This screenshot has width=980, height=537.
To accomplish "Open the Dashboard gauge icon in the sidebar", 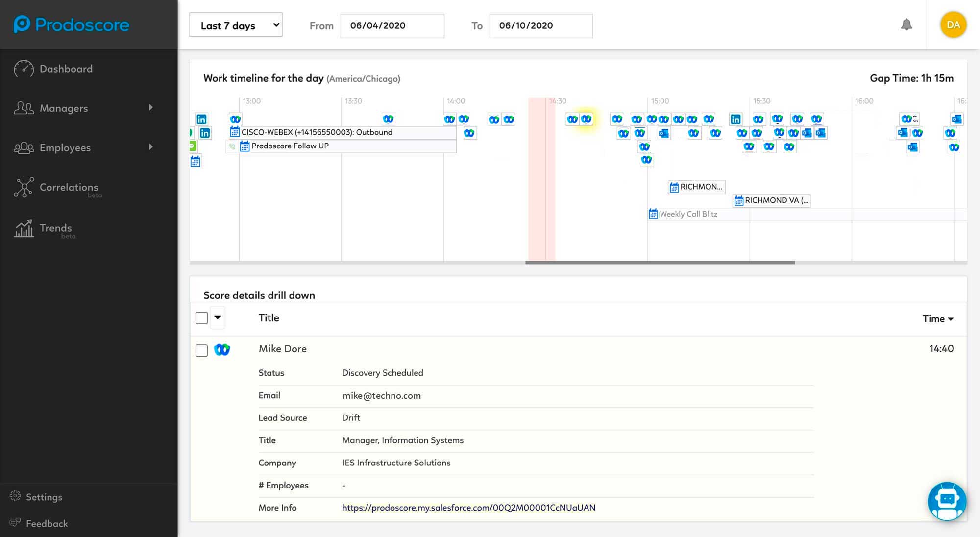I will pos(24,69).
